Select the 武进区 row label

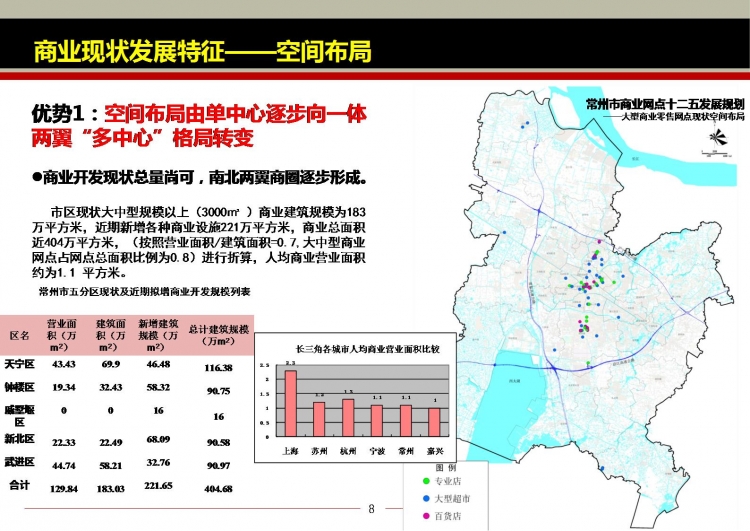20,462
